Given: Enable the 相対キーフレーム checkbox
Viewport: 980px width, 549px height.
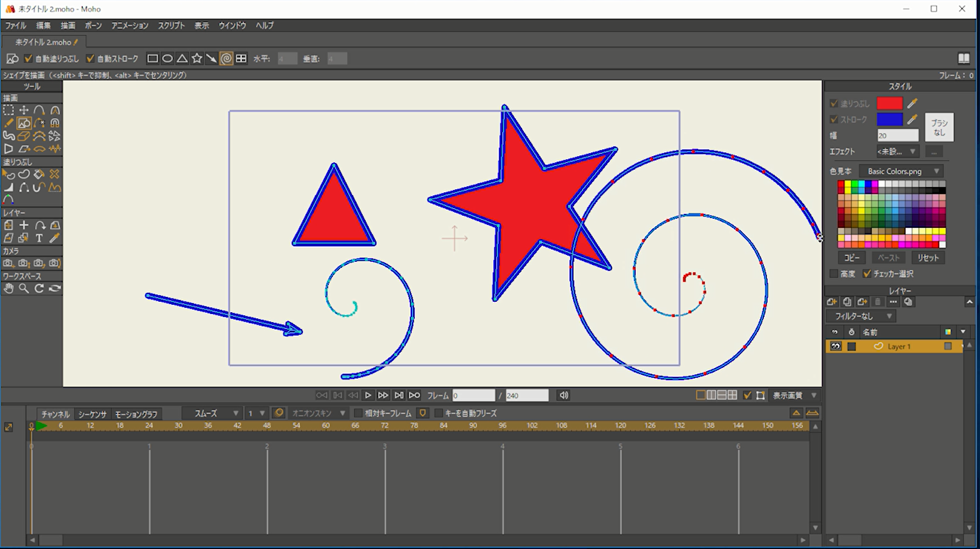Looking at the screenshot, I should pos(358,413).
